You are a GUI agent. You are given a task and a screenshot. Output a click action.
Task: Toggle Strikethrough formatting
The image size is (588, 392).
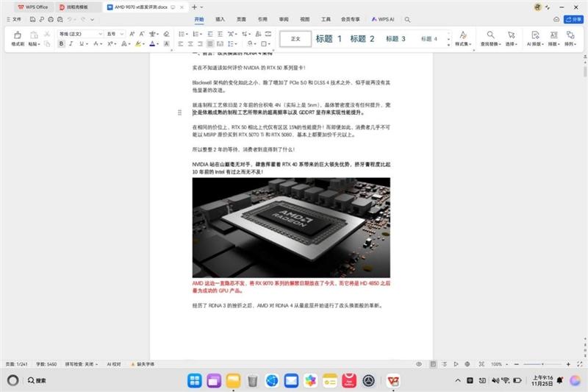[x=96, y=43]
